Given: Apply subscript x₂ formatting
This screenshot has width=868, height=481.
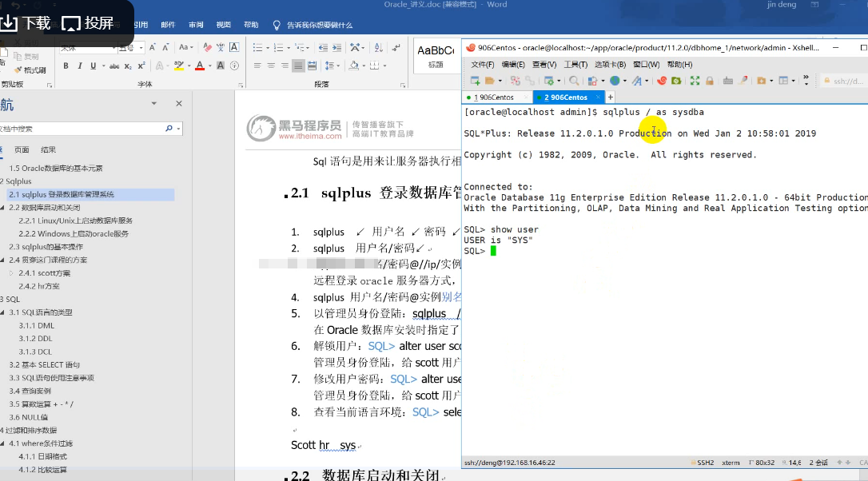Looking at the screenshot, I should 128,66.
